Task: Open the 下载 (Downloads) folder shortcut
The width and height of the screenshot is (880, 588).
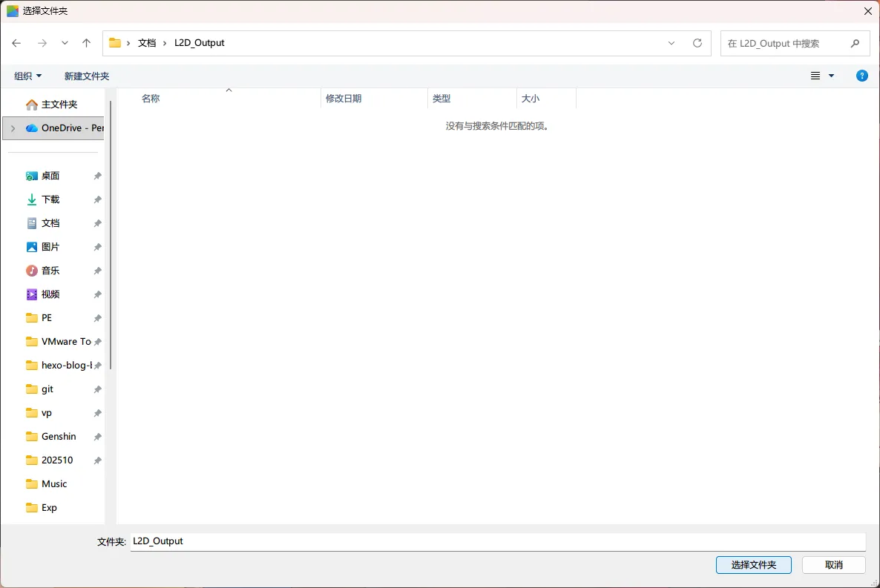Action: 50,199
